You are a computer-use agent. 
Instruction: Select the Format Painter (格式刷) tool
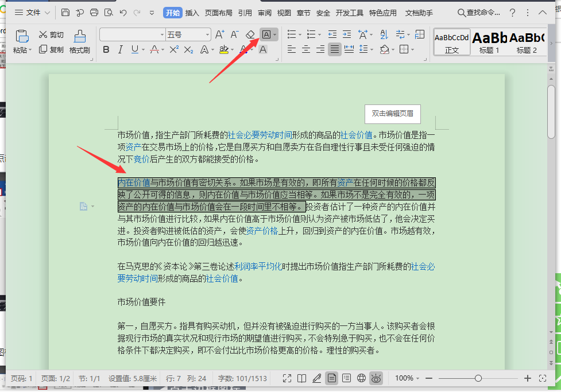[x=80, y=42]
